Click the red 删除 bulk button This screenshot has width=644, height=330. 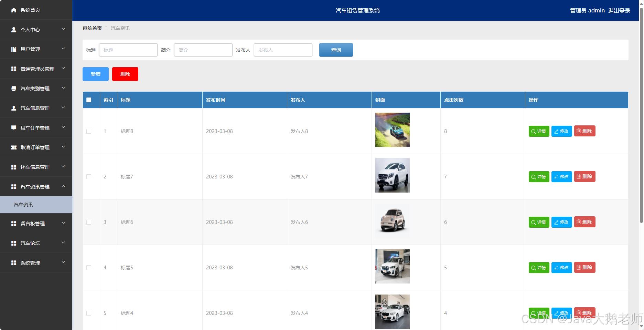125,74
